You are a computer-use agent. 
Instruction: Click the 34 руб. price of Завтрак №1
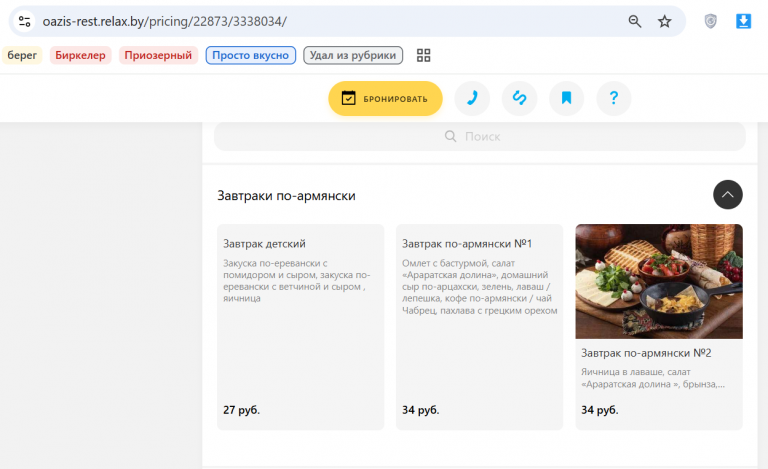tap(421, 410)
